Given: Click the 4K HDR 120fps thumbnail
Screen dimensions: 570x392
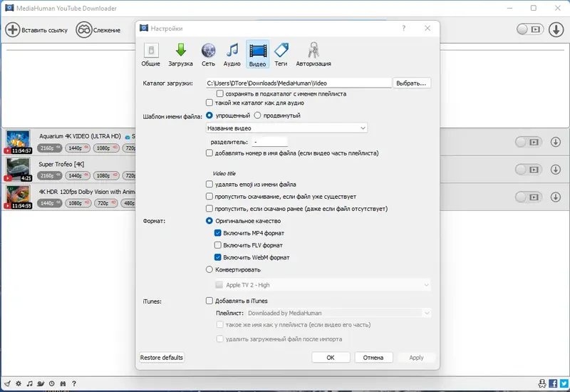Looking at the screenshot, I should 18,197.
